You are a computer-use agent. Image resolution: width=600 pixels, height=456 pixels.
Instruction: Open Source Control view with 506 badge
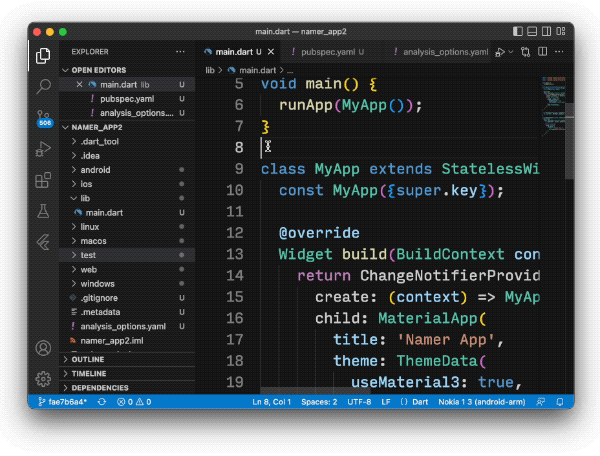43,118
